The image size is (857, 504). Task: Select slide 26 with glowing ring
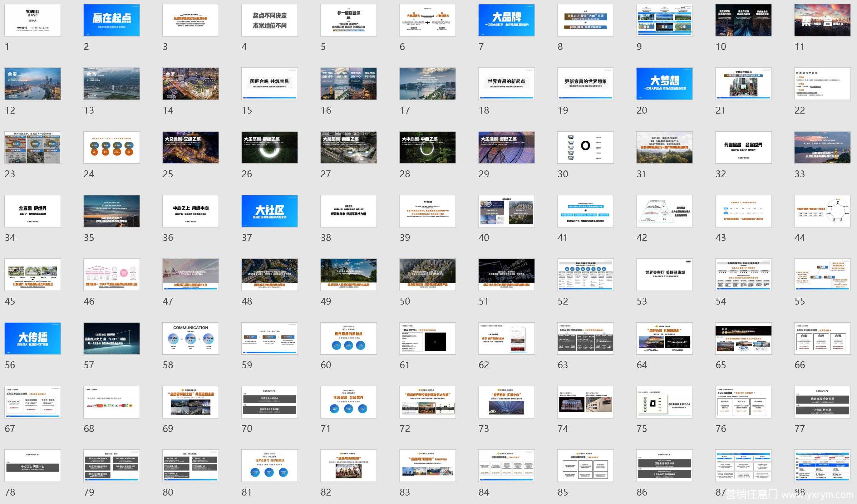[x=269, y=148]
